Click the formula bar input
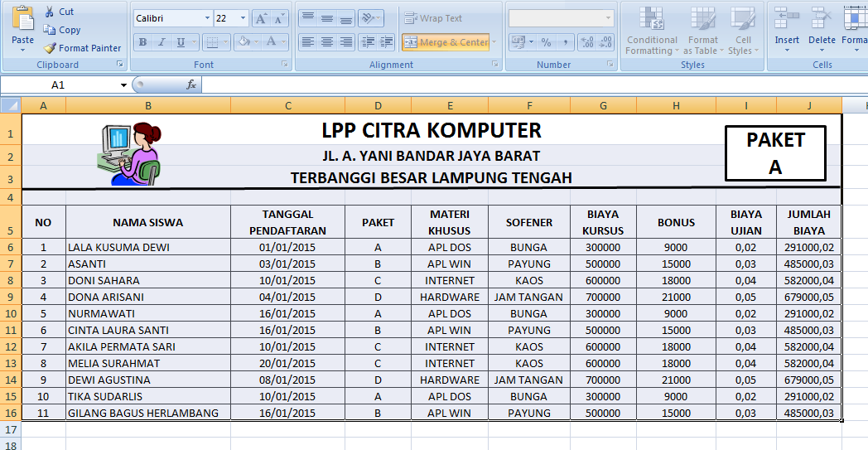The height and width of the screenshot is (450, 868). (x=534, y=85)
